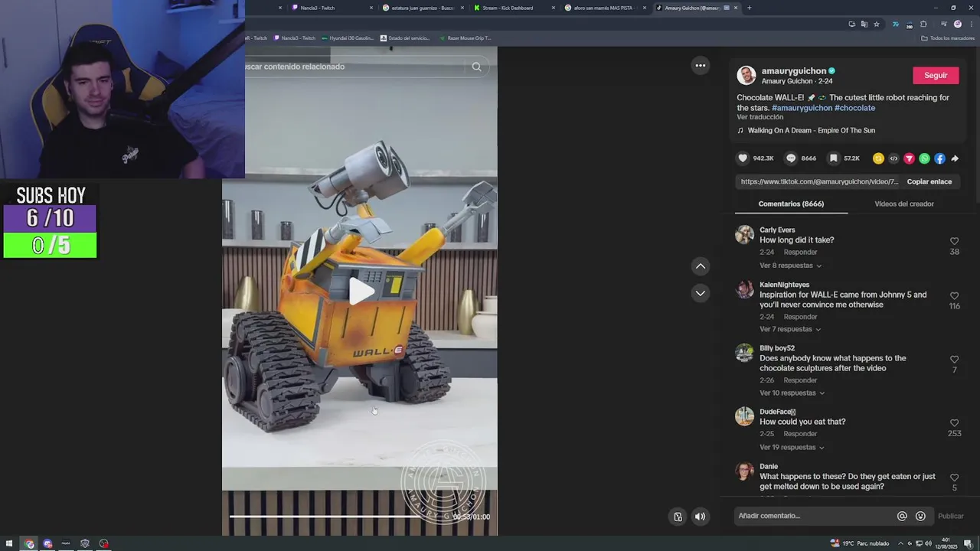The width and height of the screenshot is (980, 551).
Task: Close the Amaury Guichon browser tab
Action: (x=736, y=8)
